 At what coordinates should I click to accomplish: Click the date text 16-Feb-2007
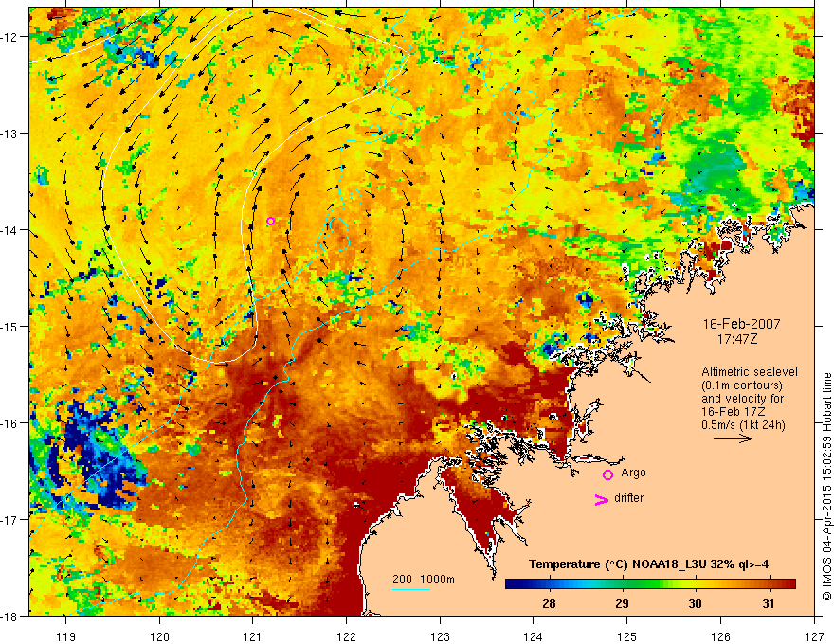741,324
